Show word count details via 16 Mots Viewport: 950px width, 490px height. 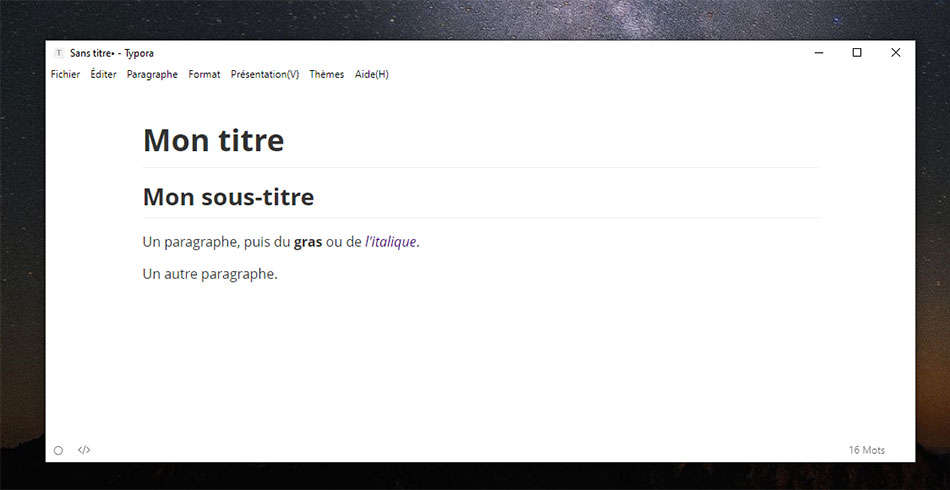(x=866, y=450)
